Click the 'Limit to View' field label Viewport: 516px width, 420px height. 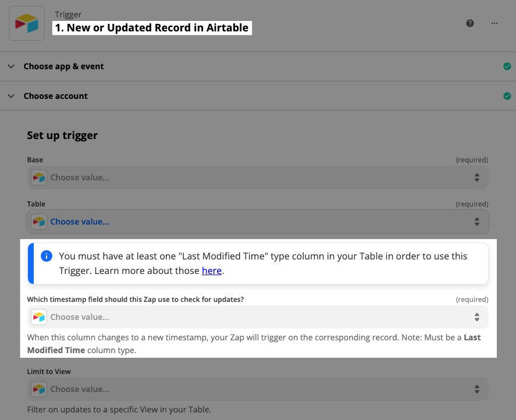click(49, 371)
